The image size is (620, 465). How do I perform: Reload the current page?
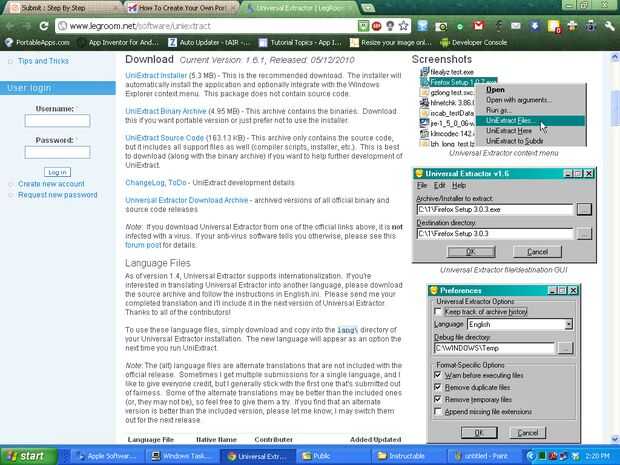tap(43, 26)
